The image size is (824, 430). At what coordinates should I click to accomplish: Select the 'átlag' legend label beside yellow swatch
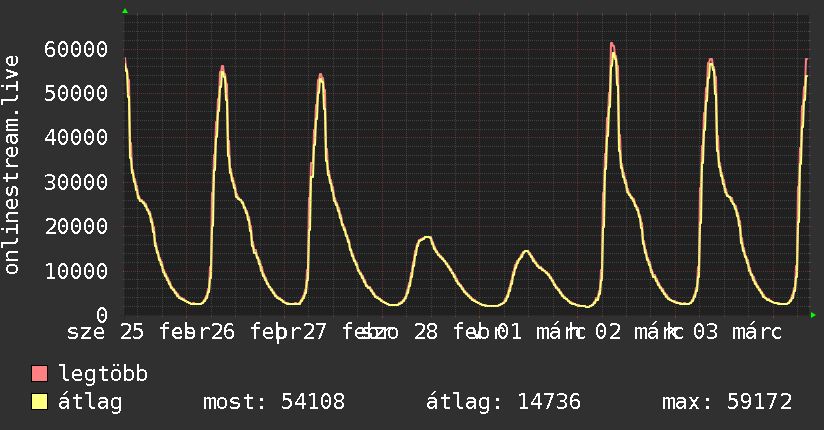point(90,402)
